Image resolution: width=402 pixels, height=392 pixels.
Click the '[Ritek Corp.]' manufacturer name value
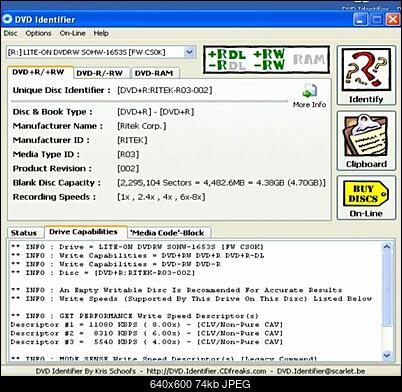coord(142,126)
